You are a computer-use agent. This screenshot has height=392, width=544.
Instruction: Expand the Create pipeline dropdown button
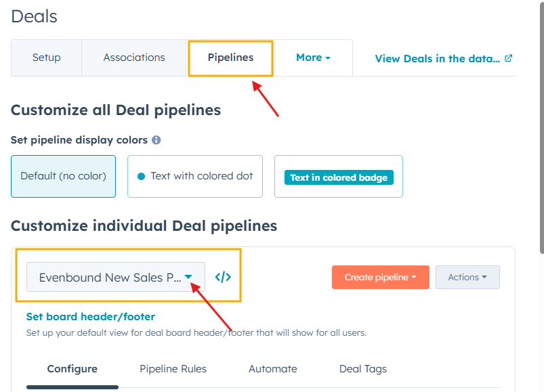coord(380,277)
